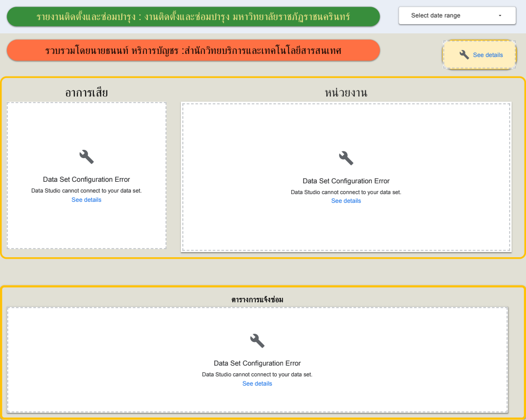Open See details under หน่วยงาน chart error
Image resolution: width=526 pixels, height=420 pixels.
(346, 201)
